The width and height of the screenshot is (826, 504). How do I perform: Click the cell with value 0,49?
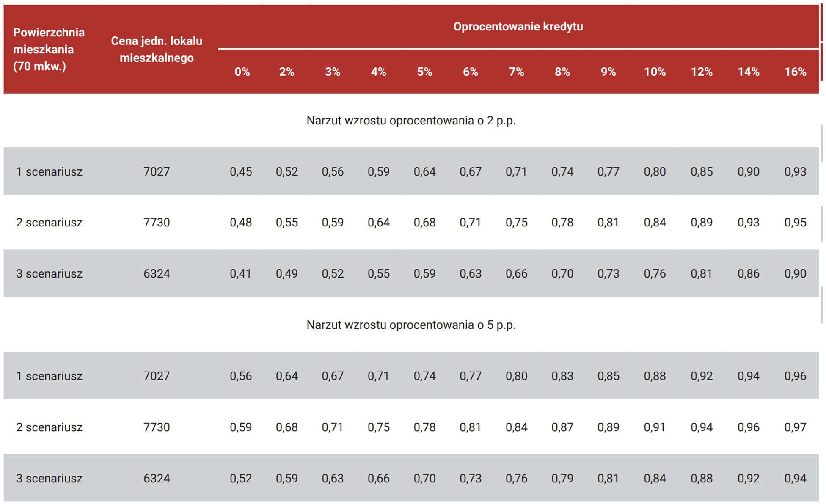(286, 274)
